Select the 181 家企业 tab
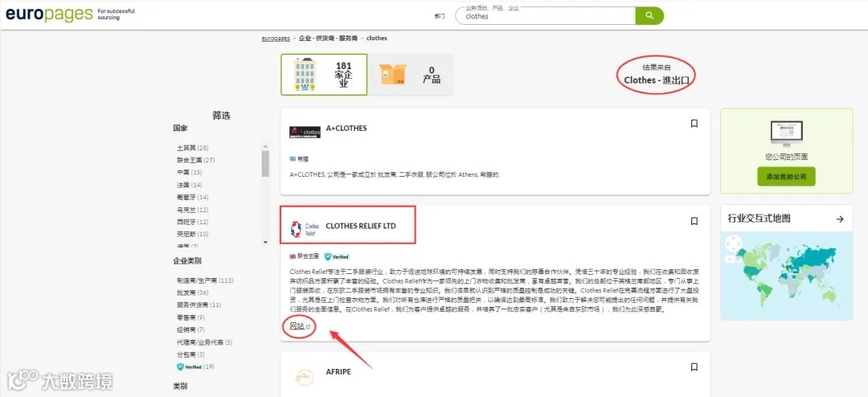The height and width of the screenshot is (397, 868). pos(324,75)
